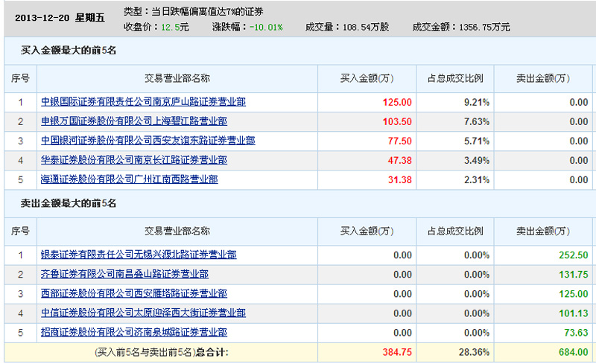Open 海通证券广州江南西路营业部 link
This screenshot has height=364, width=596.
click(x=129, y=179)
